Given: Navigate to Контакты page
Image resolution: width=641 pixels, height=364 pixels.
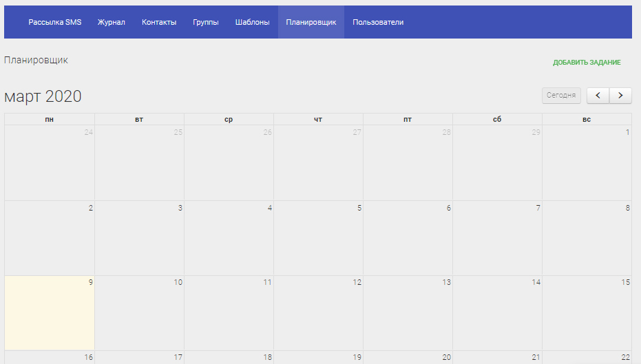Looking at the screenshot, I should [x=159, y=22].
